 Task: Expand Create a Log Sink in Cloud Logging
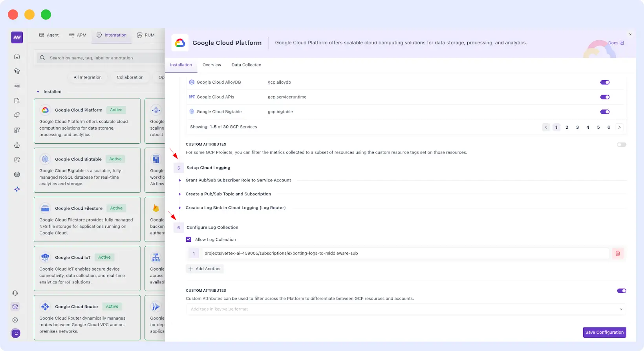click(x=236, y=208)
